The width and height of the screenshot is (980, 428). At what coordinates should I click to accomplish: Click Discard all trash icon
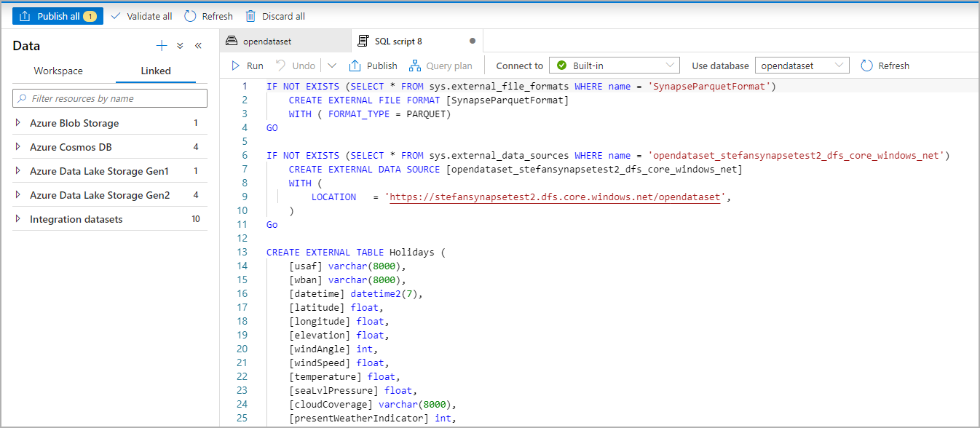pyautogui.click(x=250, y=16)
